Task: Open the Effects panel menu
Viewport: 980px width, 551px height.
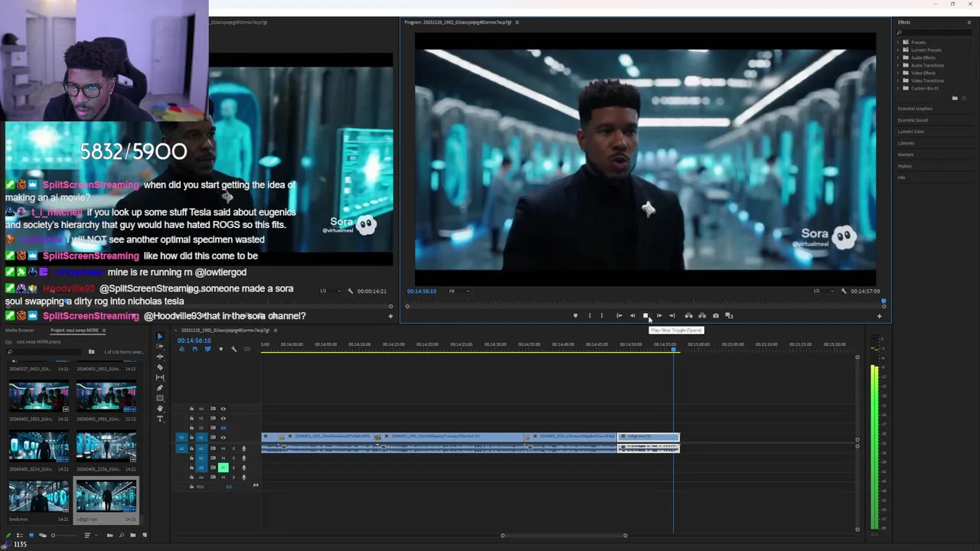Action: (969, 22)
